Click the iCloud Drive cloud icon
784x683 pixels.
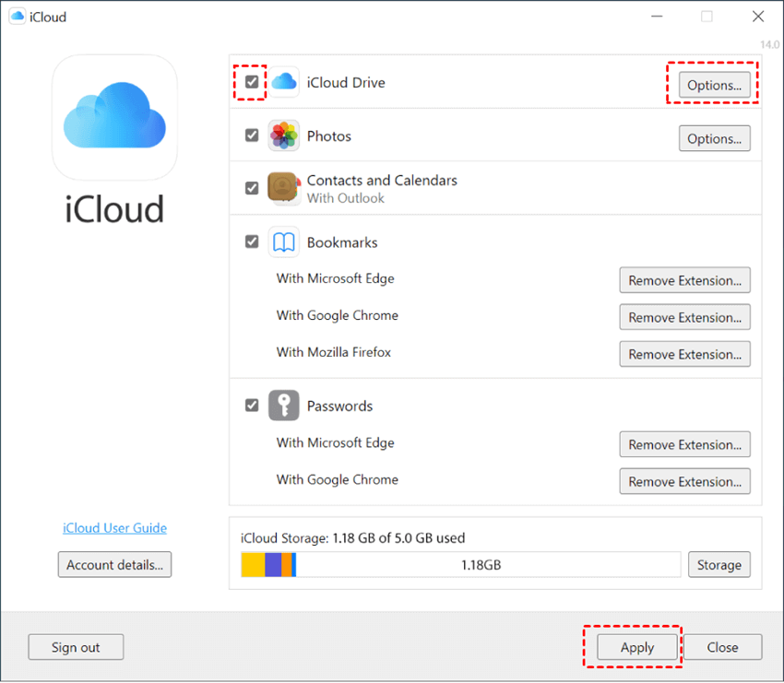coord(284,82)
